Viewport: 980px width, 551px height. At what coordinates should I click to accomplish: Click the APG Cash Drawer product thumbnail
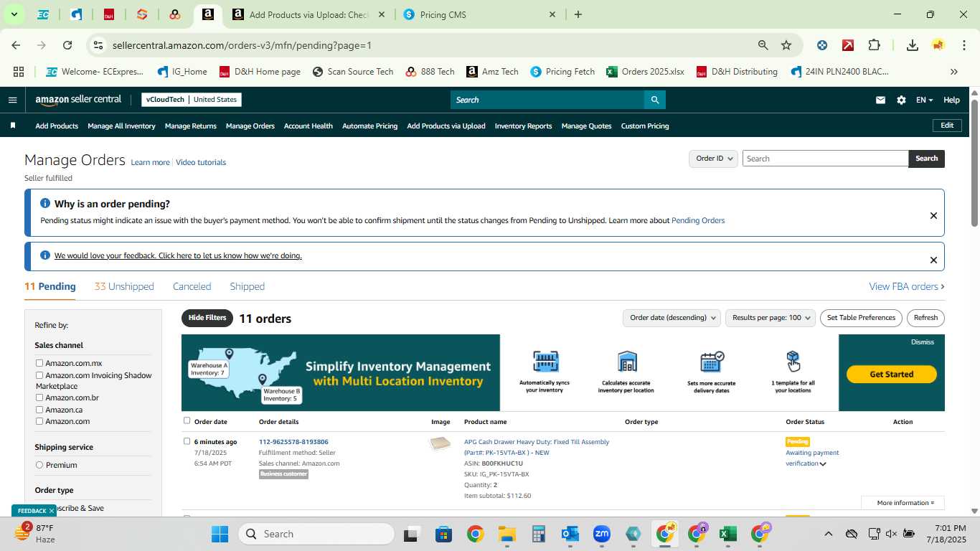(x=440, y=444)
